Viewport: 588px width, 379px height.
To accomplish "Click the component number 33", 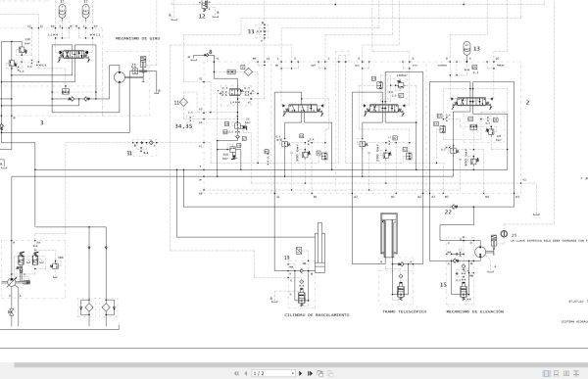I will tap(251, 32).
